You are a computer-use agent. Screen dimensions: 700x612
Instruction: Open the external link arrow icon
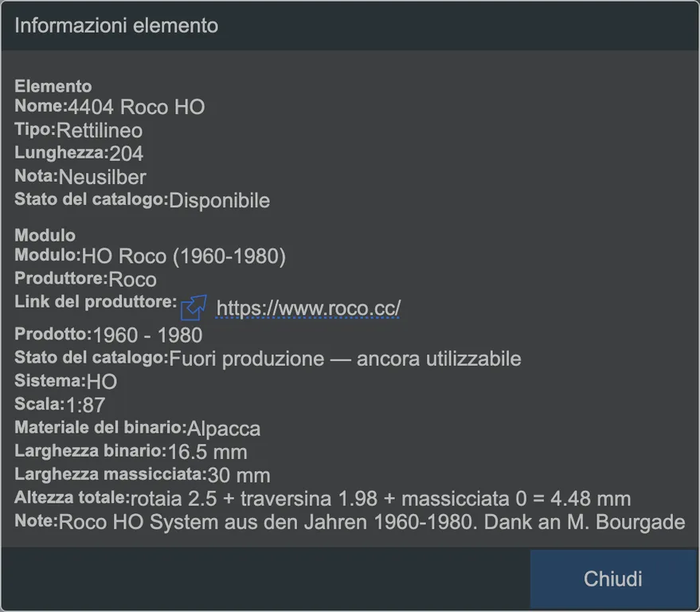pyautogui.click(x=194, y=308)
